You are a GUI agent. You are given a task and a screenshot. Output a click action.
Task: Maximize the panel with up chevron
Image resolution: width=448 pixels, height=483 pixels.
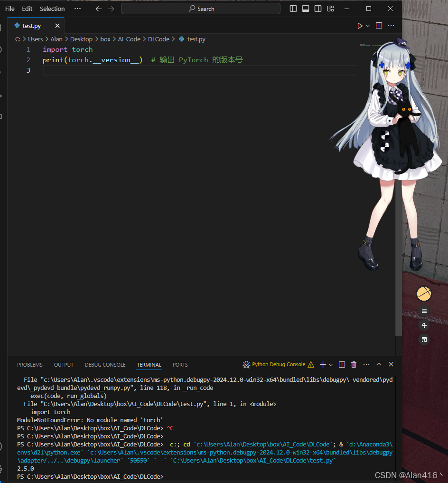tap(379, 364)
